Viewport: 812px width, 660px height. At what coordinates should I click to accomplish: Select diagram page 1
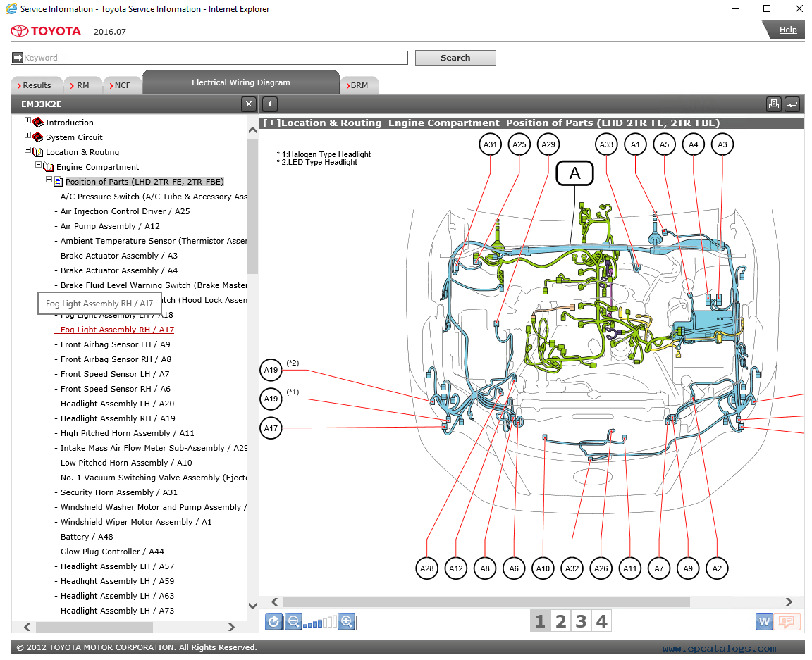(x=540, y=621)
